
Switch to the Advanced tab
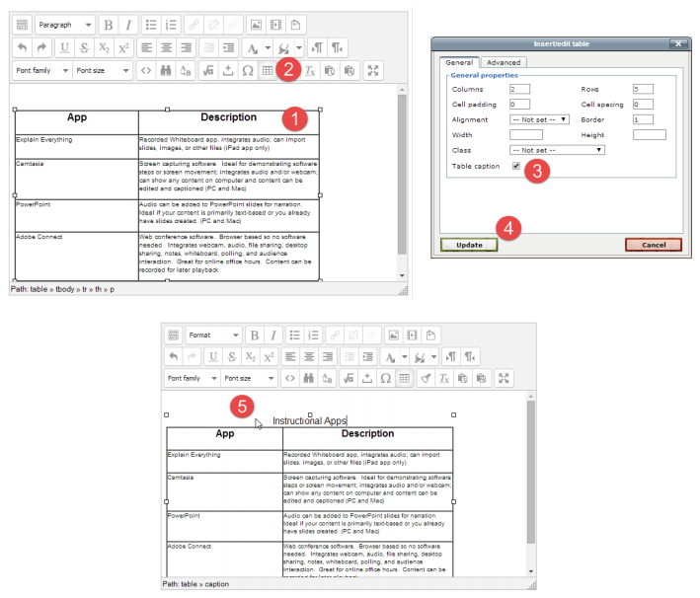(x=504, y=62)
